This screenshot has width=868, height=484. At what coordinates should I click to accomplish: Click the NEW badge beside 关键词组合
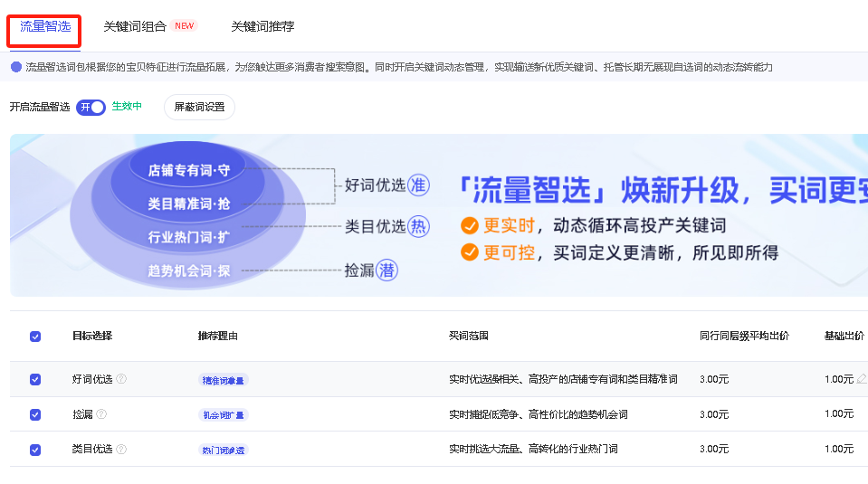[x=184, y=25]
